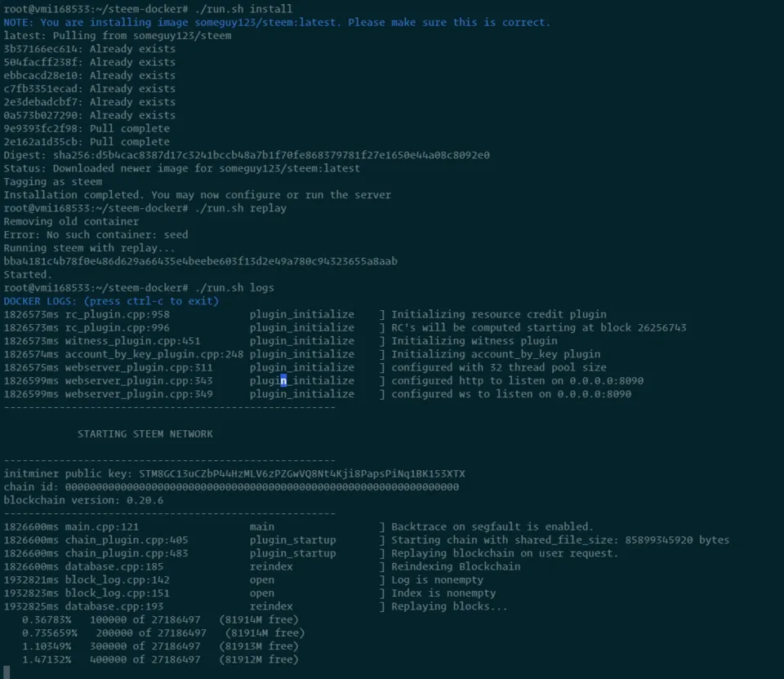Viewport: 784px width, 679px height.
Task: Select layer line '3b37166ec614: Already exists'
Action: [90, 49]
